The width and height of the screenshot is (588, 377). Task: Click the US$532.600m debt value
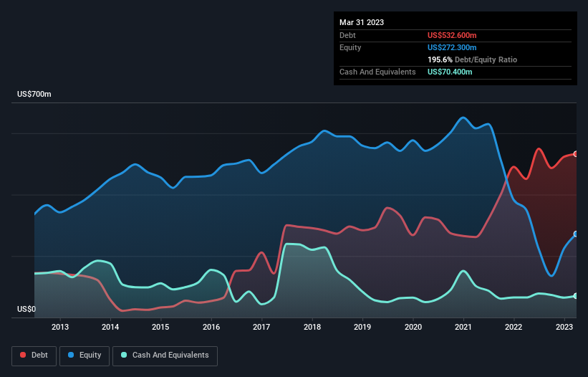pos(452,35)
